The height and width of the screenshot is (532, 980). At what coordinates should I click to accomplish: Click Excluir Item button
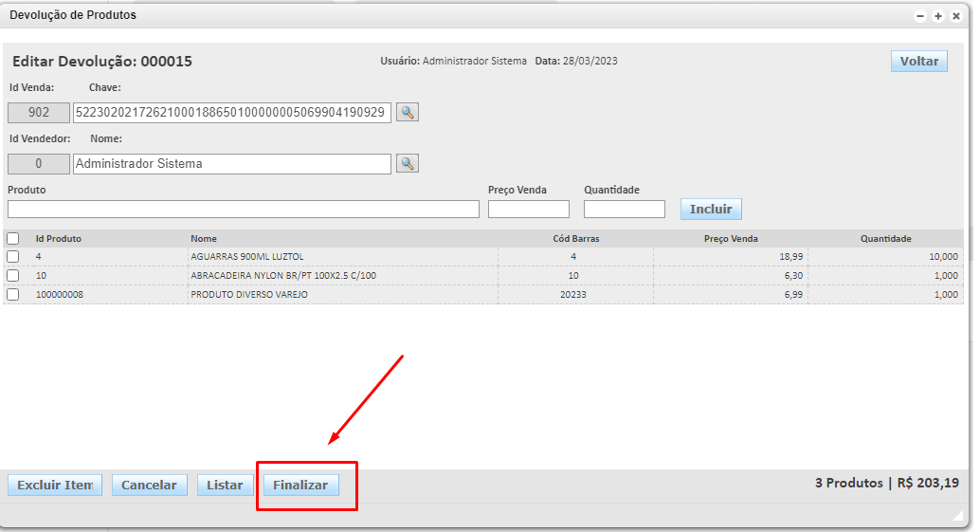54,486
